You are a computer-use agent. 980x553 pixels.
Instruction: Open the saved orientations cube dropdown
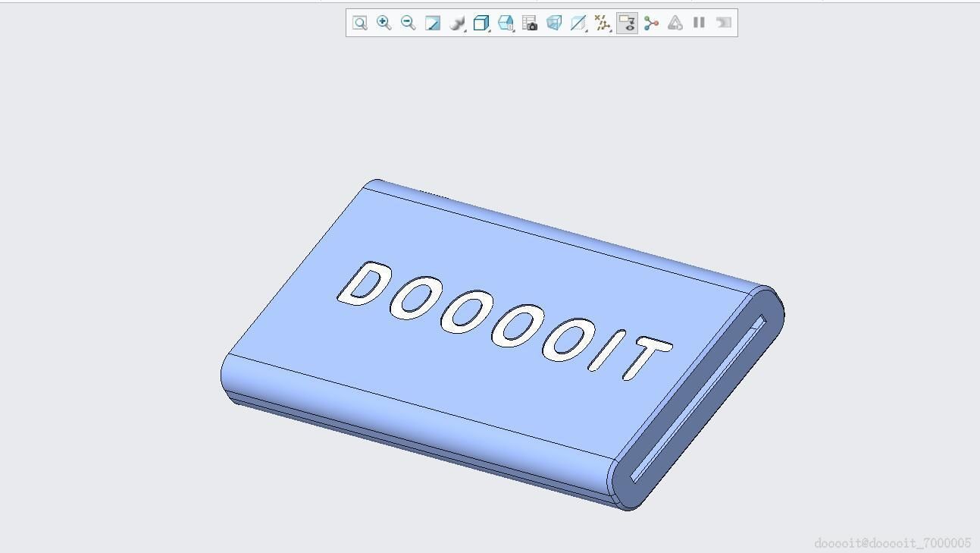coord(506,23)
